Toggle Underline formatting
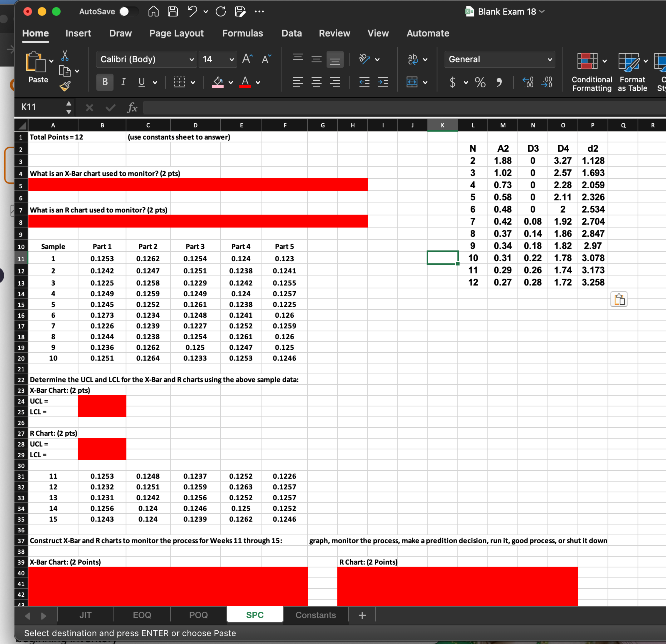This screenshot has width=666, height=644. 142,82
